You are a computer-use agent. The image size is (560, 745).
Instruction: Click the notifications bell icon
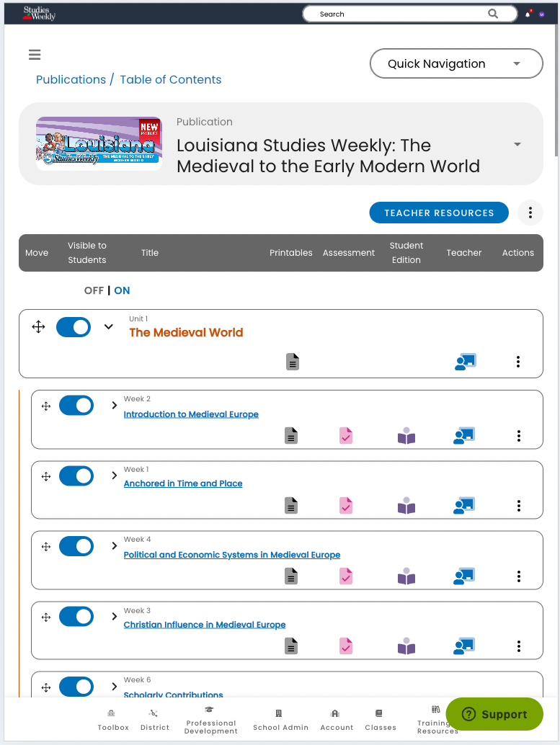528,14
